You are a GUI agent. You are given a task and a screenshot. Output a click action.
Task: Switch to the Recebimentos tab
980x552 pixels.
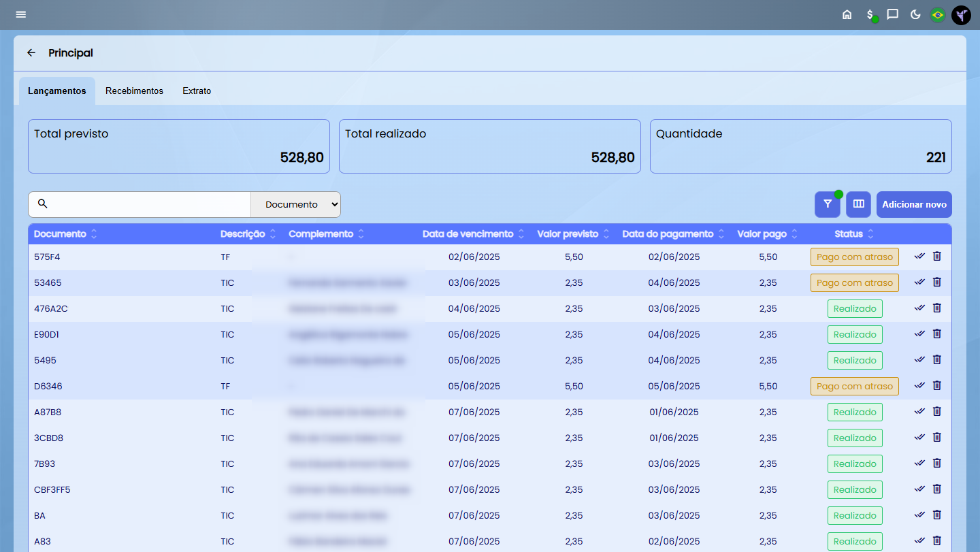tap(134, 91)
